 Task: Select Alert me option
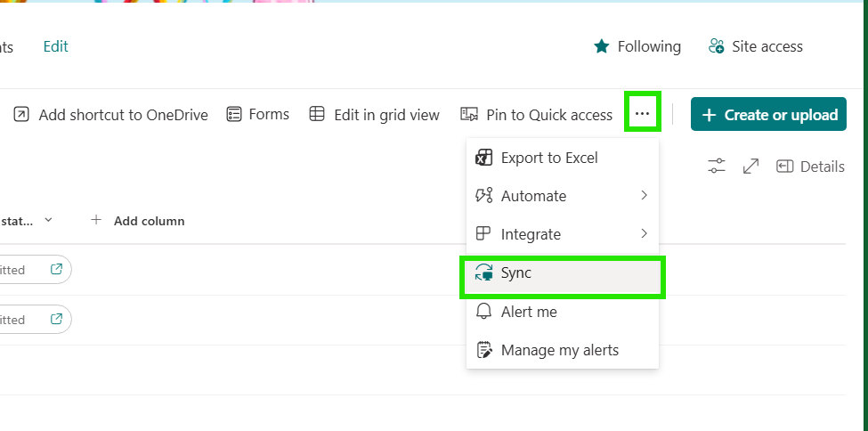[529, 312]
